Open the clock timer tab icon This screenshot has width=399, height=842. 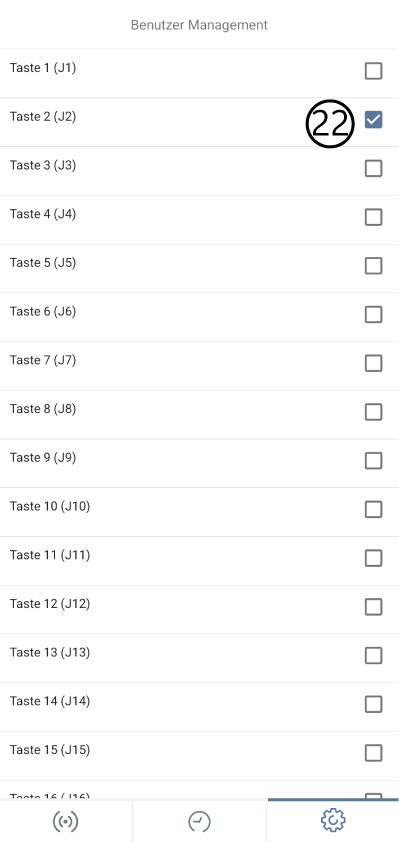[x=199, y=821]
